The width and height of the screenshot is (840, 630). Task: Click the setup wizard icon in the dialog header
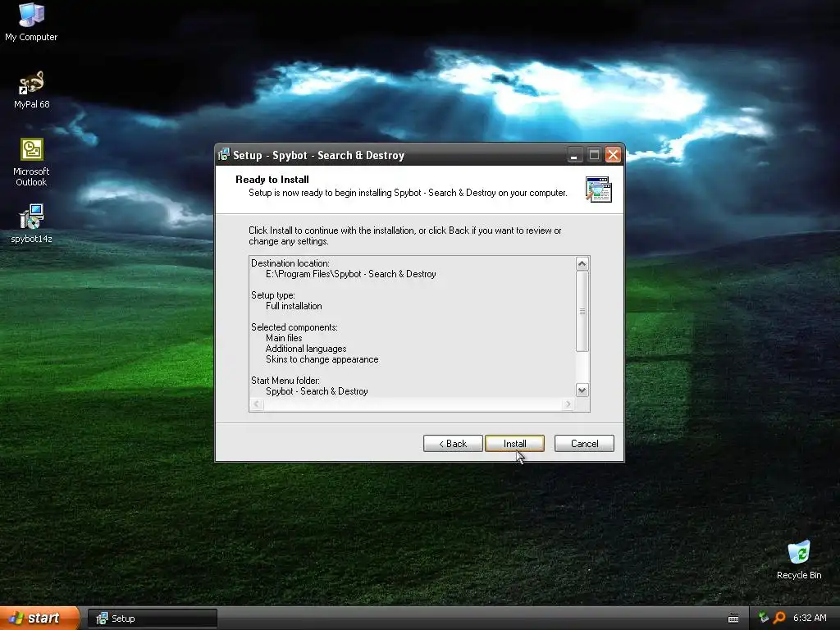click(598, 189)
